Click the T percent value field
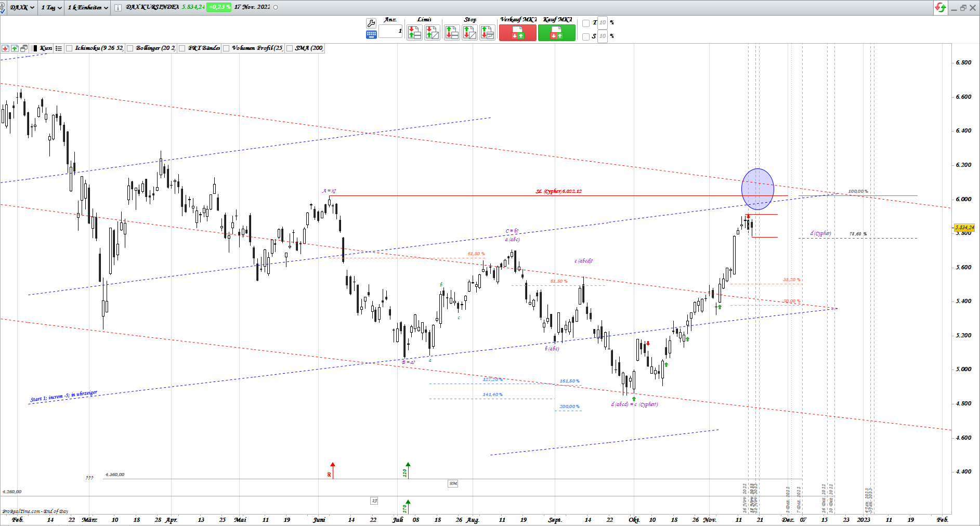Screen dimensions: 980x526 click(603, 23)
